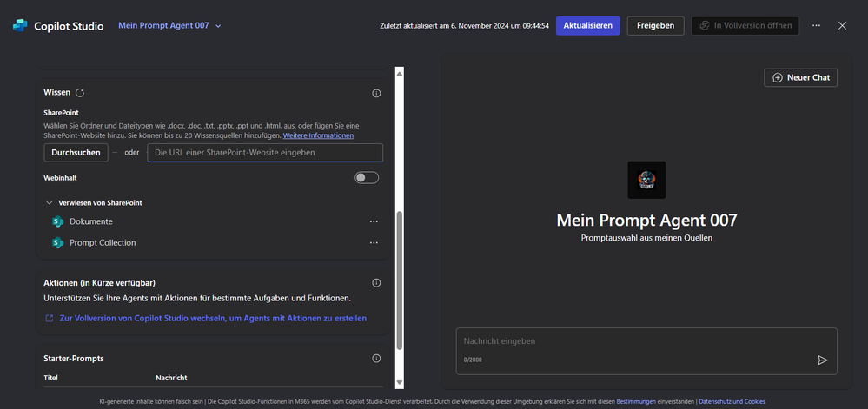
Task: Click the Titel column header
Action: [51, 378]
